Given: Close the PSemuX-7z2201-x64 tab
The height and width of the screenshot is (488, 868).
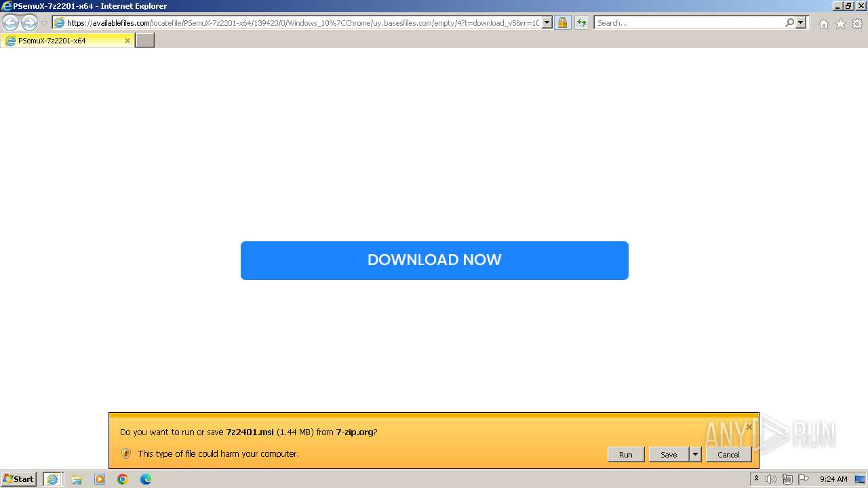Looking at the screenshot, I should pos(127,41).
